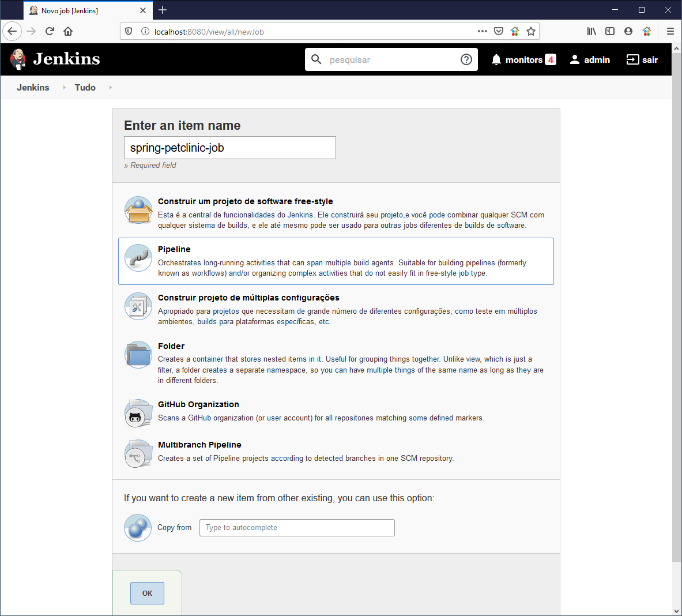Open search help question mark icon
682x616 pixels.
point(466,59)
